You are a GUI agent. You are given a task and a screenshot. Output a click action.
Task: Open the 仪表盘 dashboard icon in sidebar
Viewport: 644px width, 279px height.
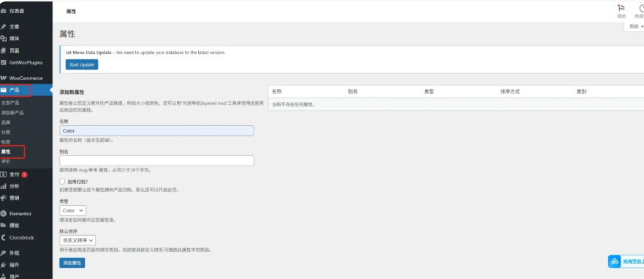tap(3, 11)
